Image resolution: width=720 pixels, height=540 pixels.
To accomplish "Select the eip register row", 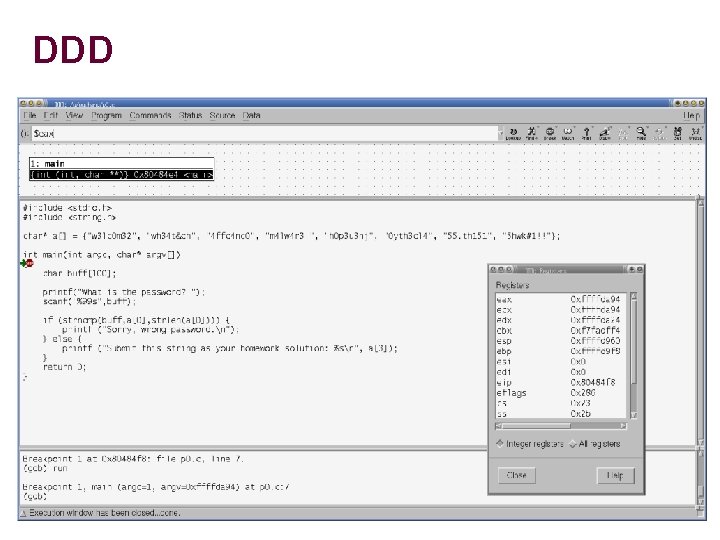I will point(562,382).
